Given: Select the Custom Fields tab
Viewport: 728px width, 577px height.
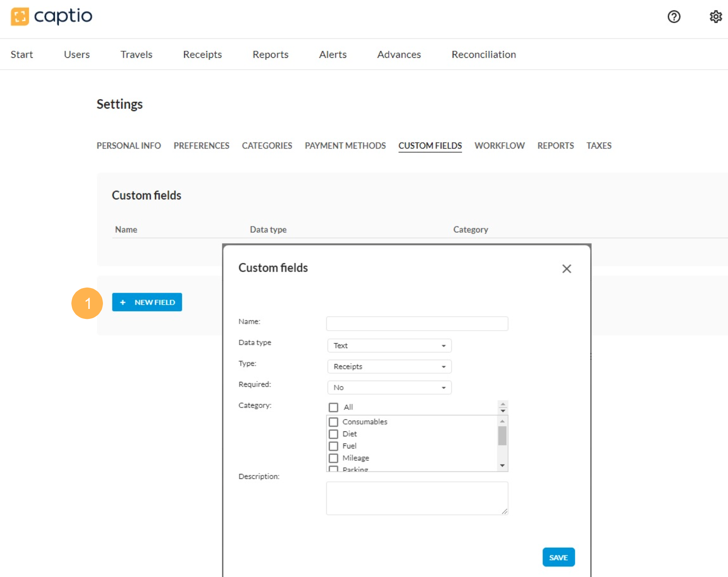Looking at the screenshot, I should pyautogui.click(x=430, y=146).
